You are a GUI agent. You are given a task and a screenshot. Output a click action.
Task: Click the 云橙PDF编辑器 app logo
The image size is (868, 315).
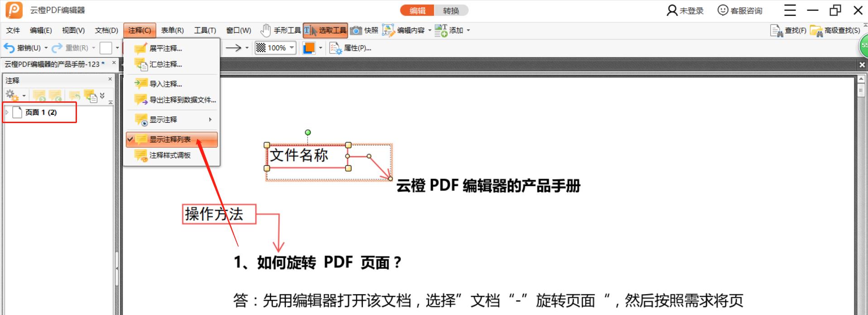pyautogui.click(x=14, y=10)
